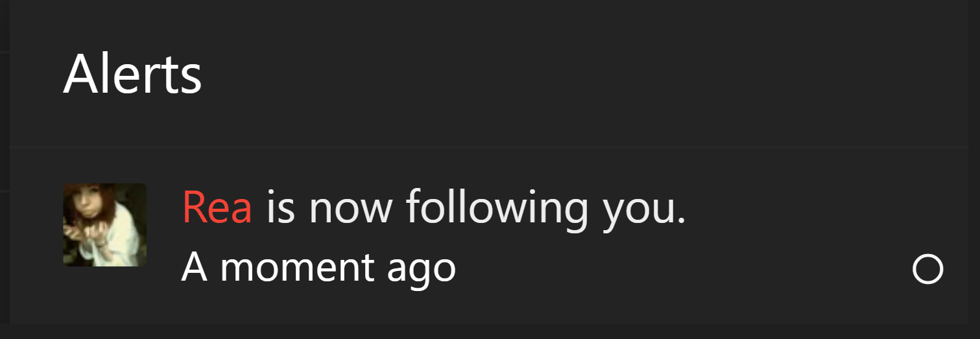Click the 'A moment ago' timestamp
980x339 pixels.
(318, 268)
